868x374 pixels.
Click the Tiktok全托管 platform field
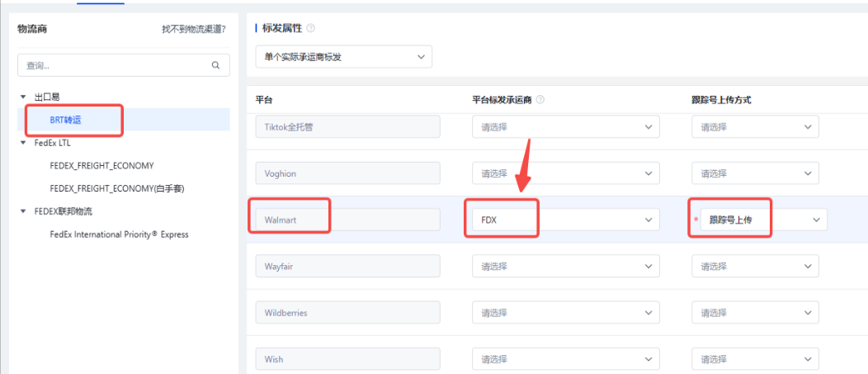(347, 127)
